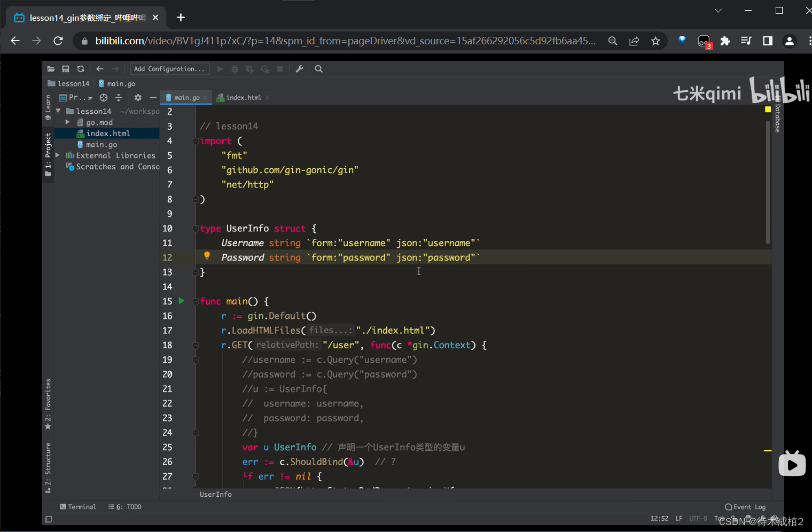Click the Stop square icon
Image resolution: width=812 pixels, height=532 pixels.
[x=279, y=69]
